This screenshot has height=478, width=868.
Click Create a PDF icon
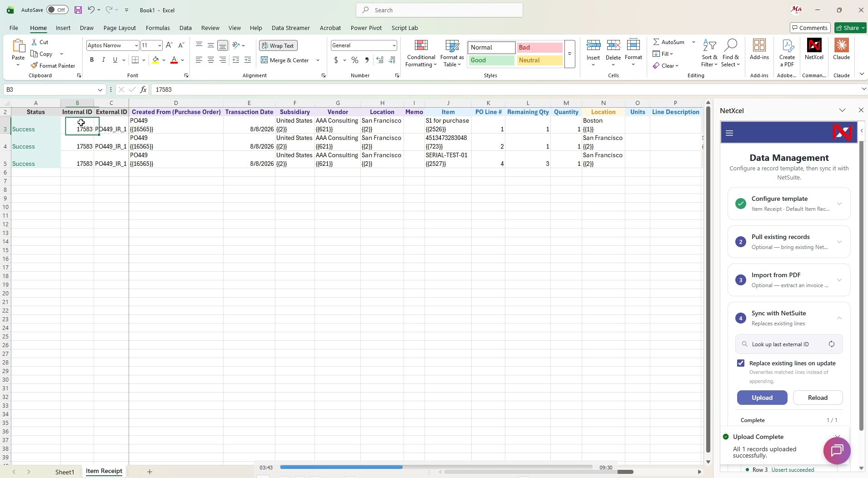(x=787, y=53)
